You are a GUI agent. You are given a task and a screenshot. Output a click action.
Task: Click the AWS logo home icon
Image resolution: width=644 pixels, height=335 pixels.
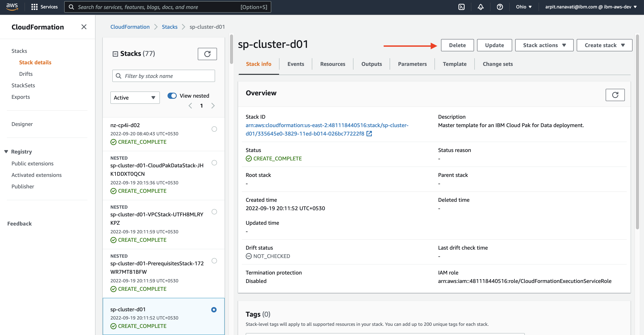pos(12,7)
